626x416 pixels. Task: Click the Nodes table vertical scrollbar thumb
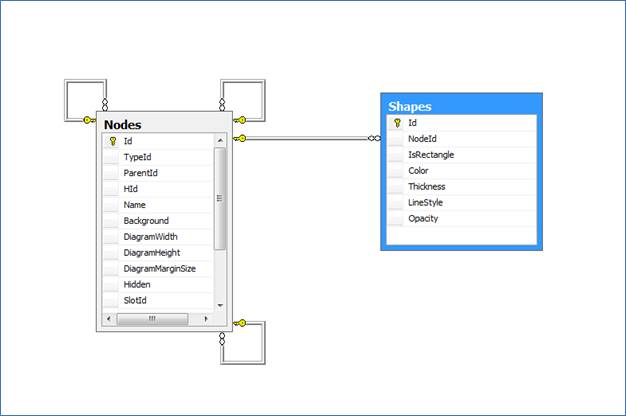click(x=220, y=198)
